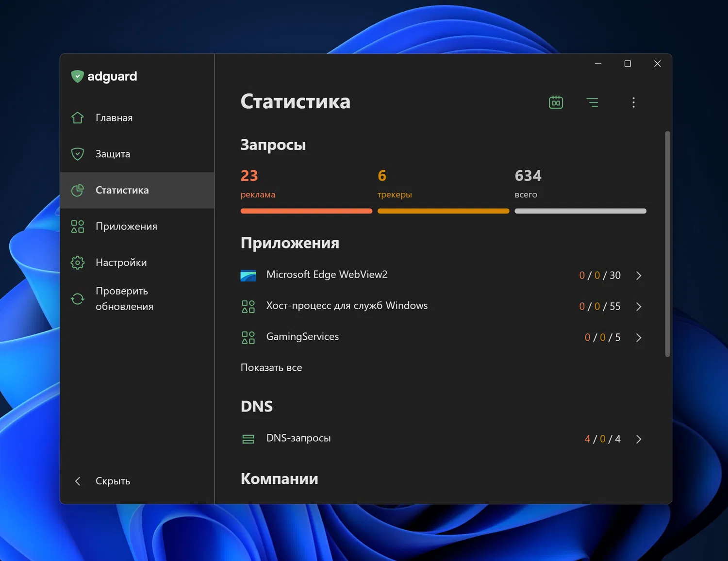
Task: Open Настройки in the sidebar
Action: [x=137, y=263]
